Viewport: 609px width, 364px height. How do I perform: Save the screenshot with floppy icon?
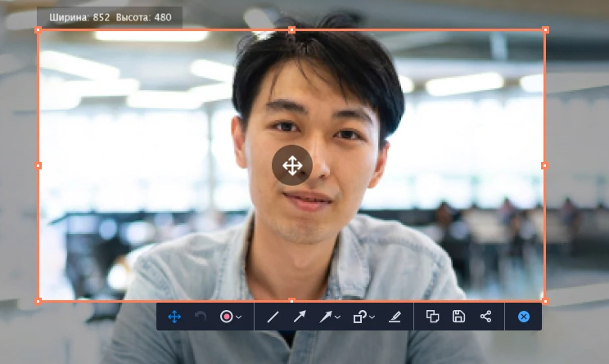click(458, 317)
